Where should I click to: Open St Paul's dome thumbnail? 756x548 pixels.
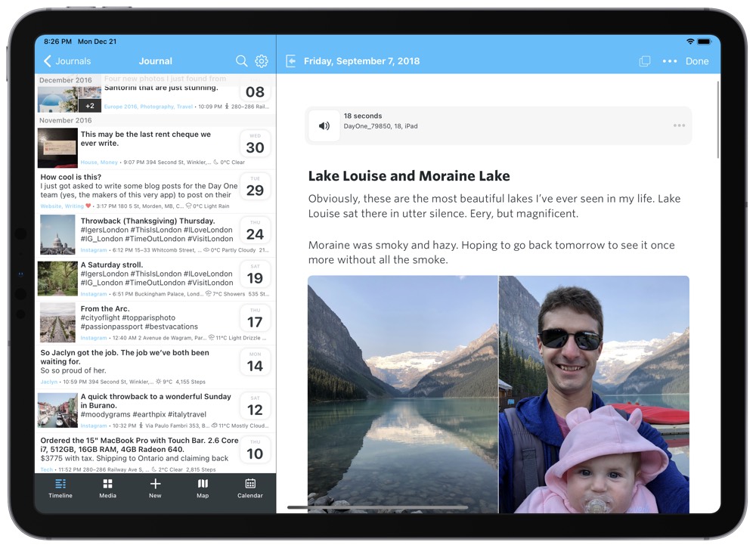(x=57, y=235)
